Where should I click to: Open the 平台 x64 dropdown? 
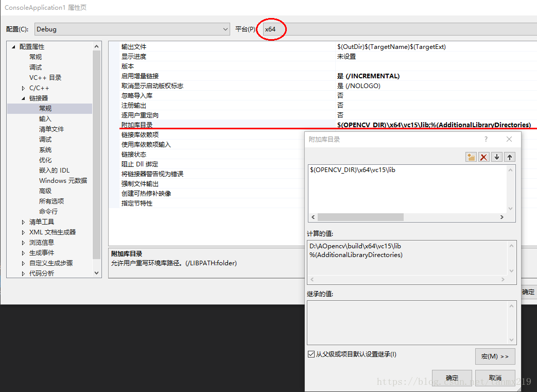click(400, 29)
